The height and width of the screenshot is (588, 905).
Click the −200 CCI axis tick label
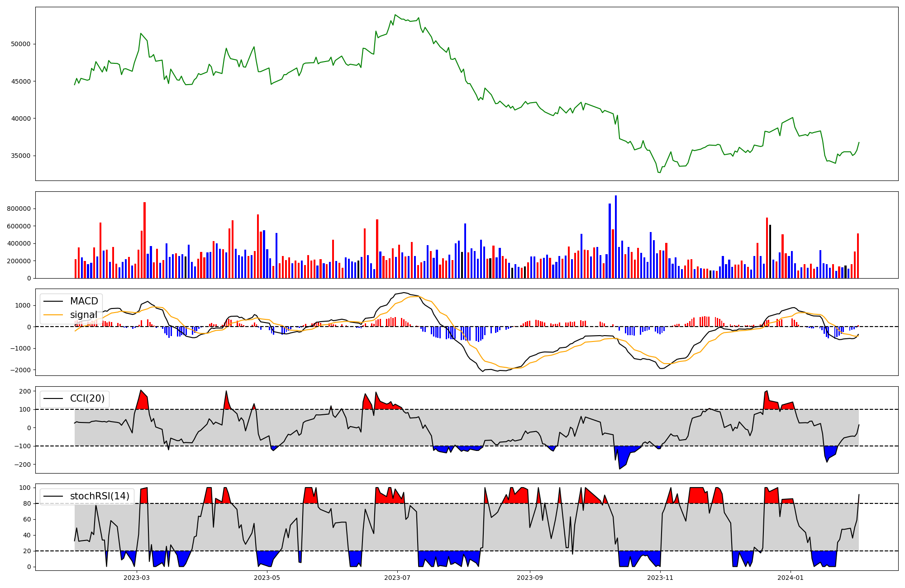click(24, 465)
